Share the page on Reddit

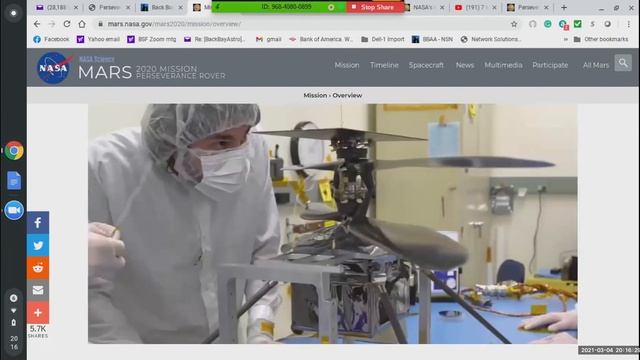click(x=38, y=268)
